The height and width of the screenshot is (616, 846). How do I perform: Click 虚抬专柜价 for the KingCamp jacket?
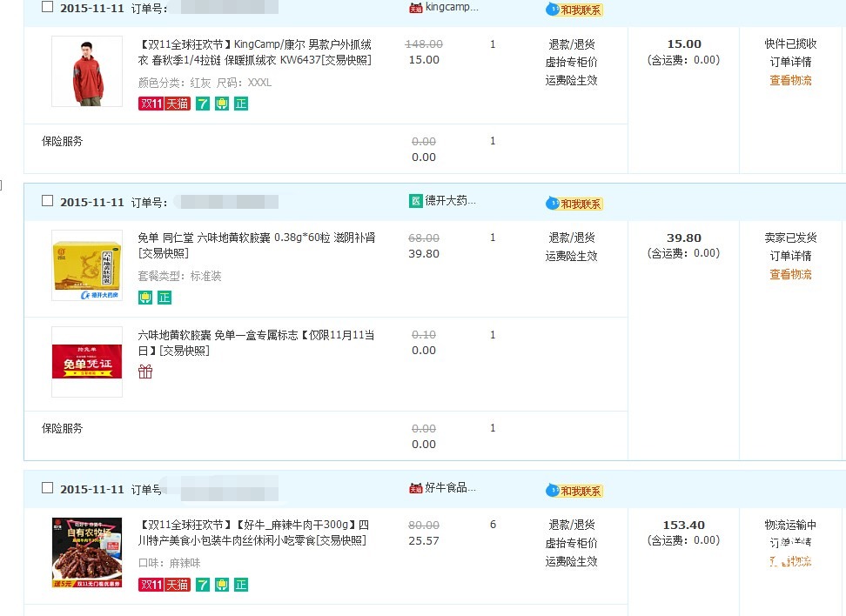[x=571, y=62]
